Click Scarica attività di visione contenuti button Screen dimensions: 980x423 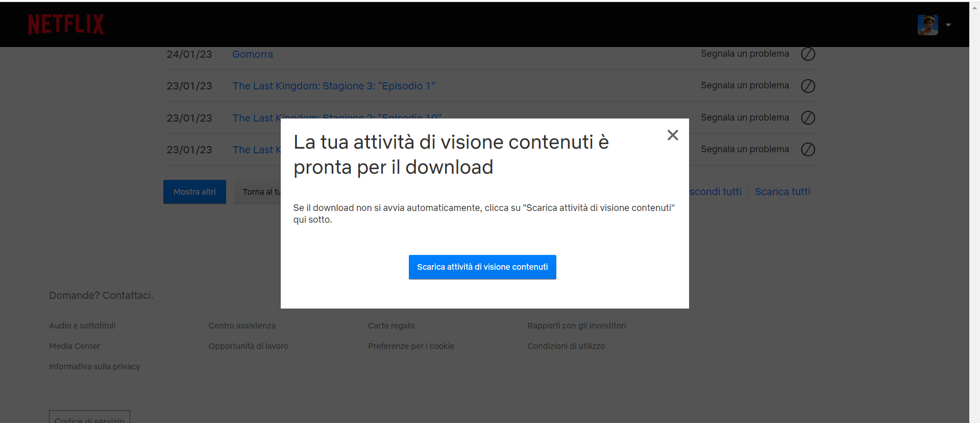click(x=482, y=267)
